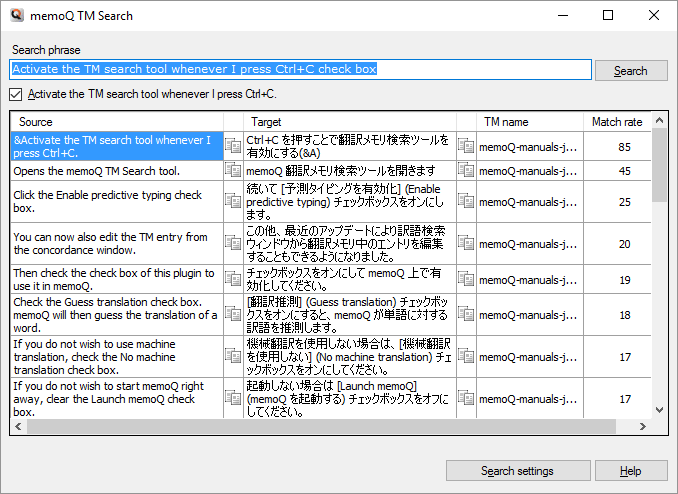678x494 pixels.
Task: Sort results by Match rate column header
Action: (x=616, y=122)
